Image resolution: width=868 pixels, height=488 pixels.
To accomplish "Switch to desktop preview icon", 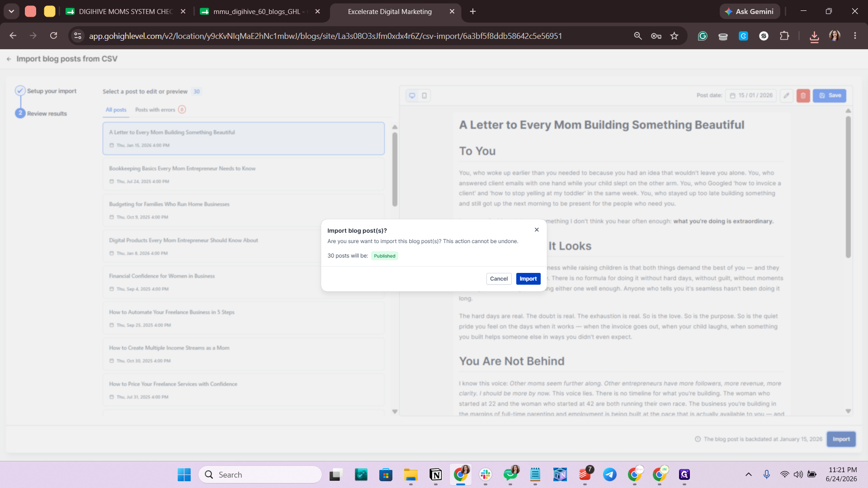I will point(412,95).
